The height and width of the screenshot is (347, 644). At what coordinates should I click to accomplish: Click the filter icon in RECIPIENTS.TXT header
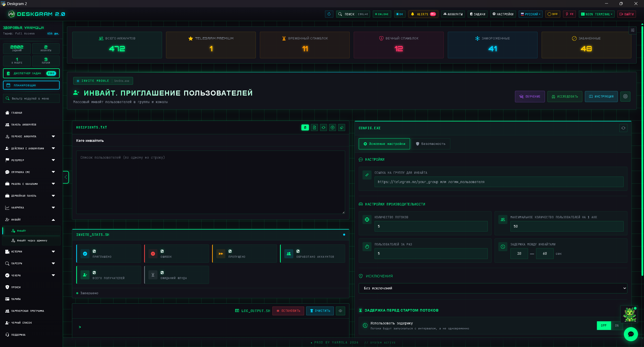pyautogui.click(x=333, y=127)
